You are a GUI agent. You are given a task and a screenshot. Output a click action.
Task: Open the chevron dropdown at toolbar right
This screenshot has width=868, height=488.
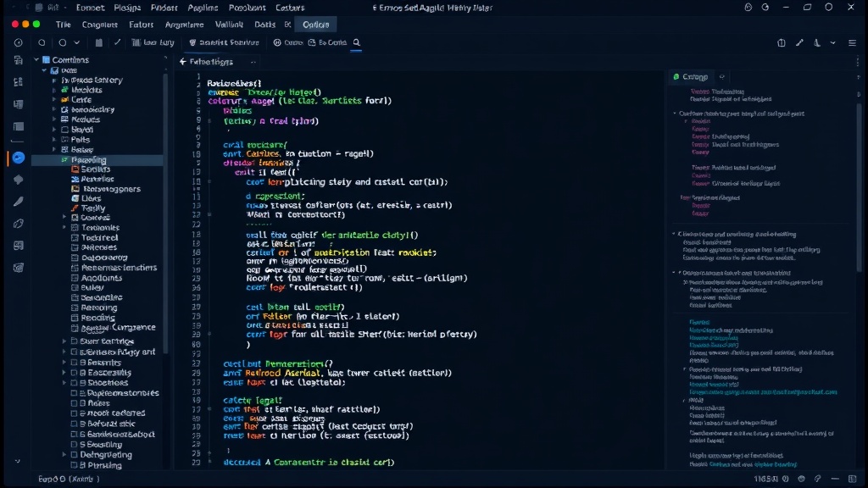(x=832, y=42)
